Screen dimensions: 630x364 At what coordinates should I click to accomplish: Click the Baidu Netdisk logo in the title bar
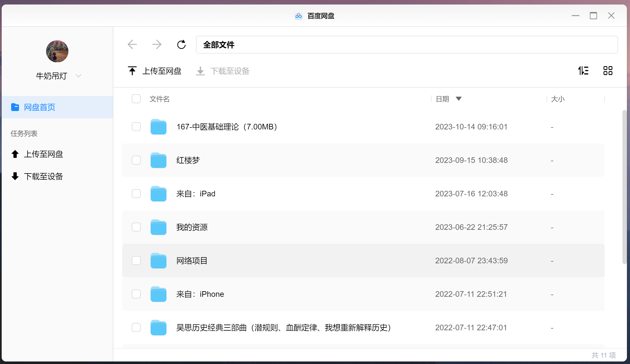tap(299, 16)
